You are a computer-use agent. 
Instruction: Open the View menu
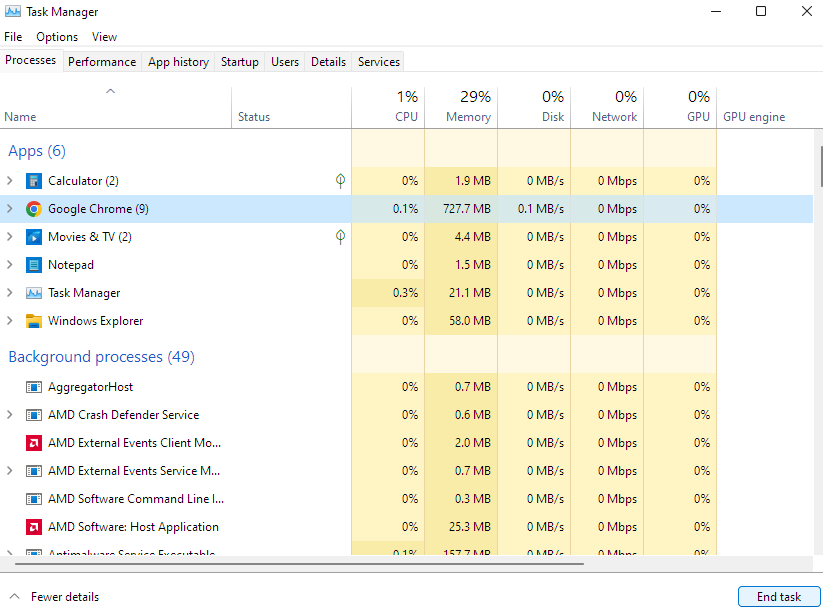(104, 37)
